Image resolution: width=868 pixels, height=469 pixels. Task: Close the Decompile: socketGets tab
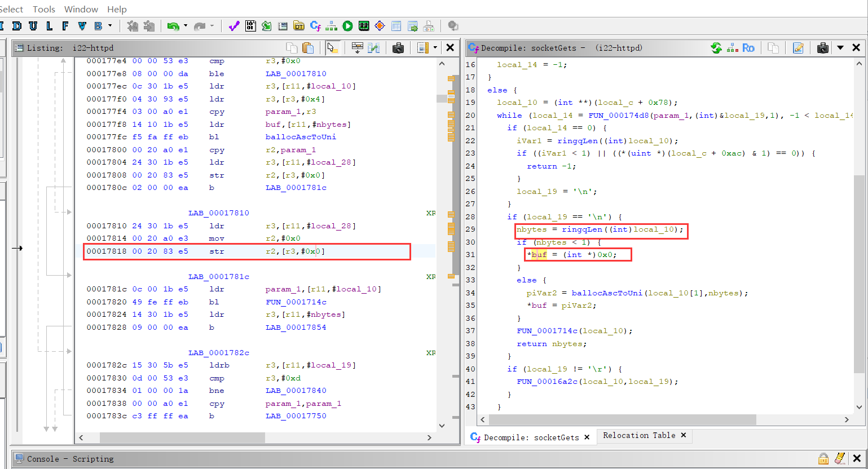click(587, 437)
